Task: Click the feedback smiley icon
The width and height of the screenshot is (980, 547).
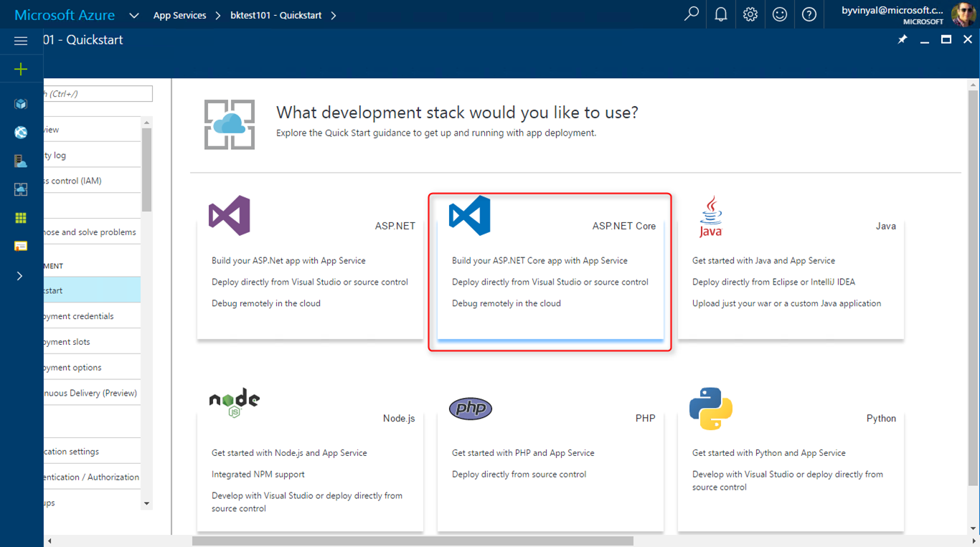Action: pyautogui.click(x=779, y=14)
